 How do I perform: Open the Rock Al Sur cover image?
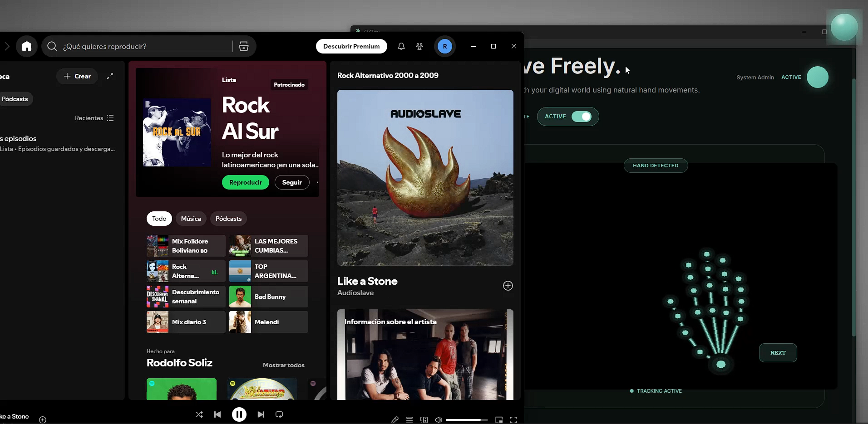click(177, 132)
